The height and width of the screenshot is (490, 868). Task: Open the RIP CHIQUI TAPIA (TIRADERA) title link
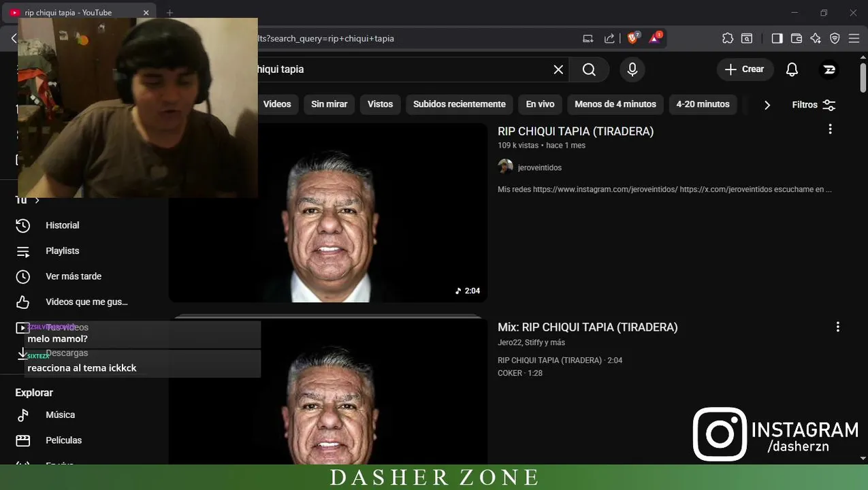coord(575,131)
